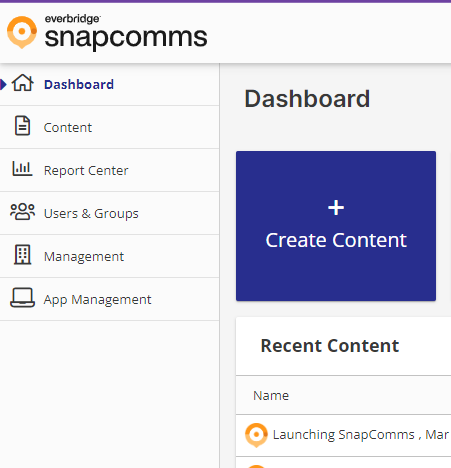Click the orange SnapComms logo icon
Screen dimensions: 451x468
click(22, 32)
